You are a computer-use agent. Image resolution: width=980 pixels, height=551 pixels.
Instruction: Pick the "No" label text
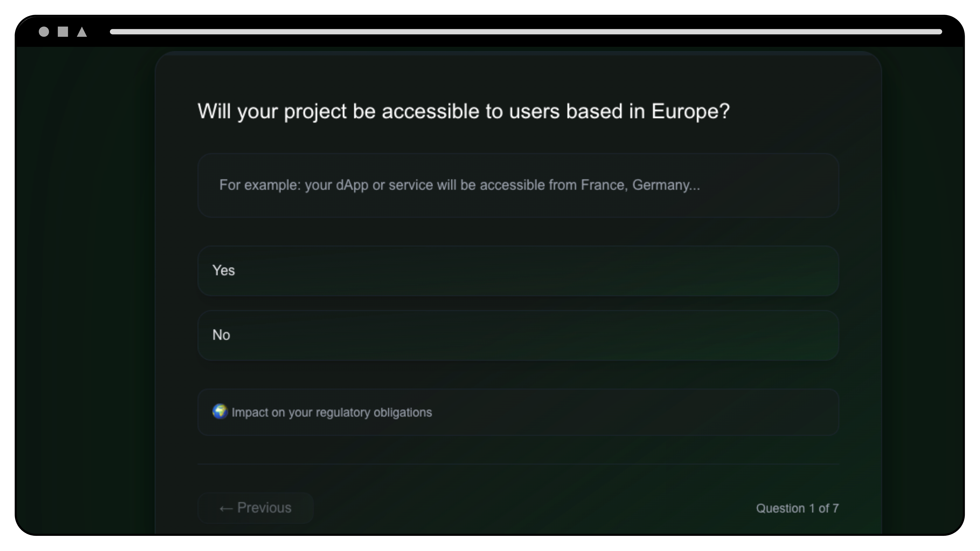click(221, 335)
